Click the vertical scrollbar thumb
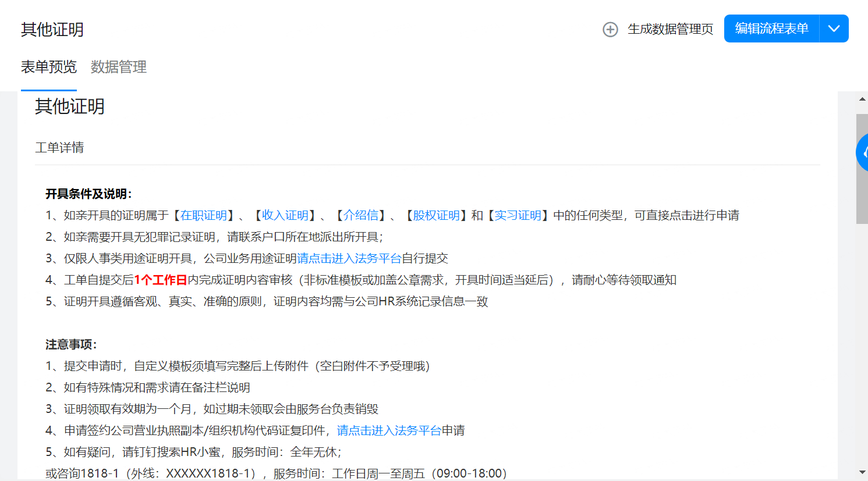 (x=862, y=169)
